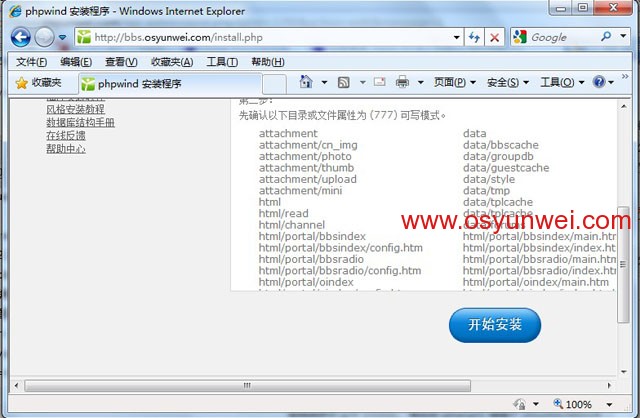This screenshot has width=640, height=418.
Task: Open the 数据库结构手册 link
Action: tap(80, 122)
